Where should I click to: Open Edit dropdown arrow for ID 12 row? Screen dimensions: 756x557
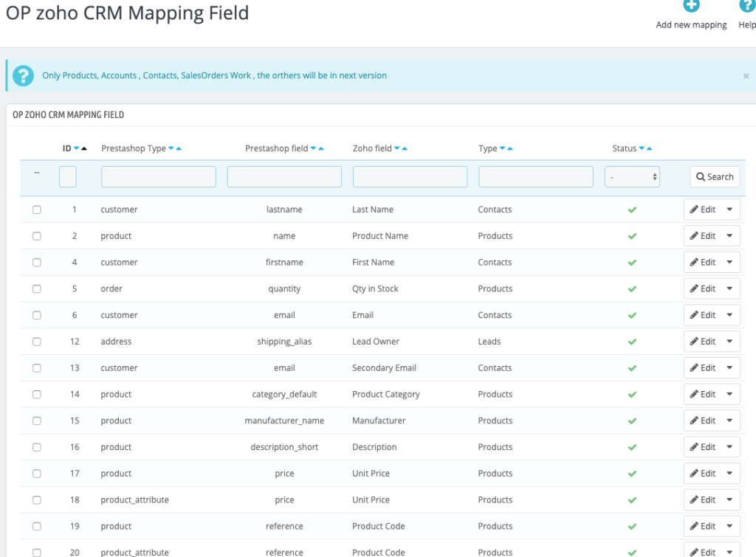[730, 342]
